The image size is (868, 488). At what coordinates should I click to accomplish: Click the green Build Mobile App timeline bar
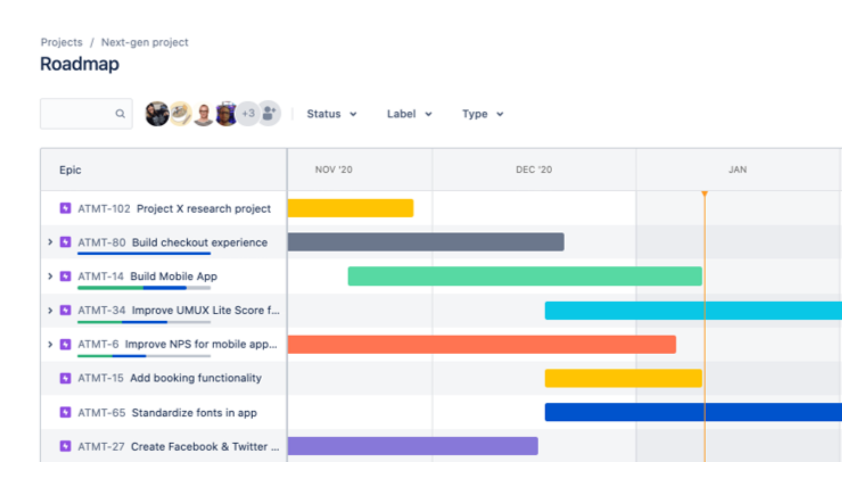pyautogui.click(x=524, y=276)
